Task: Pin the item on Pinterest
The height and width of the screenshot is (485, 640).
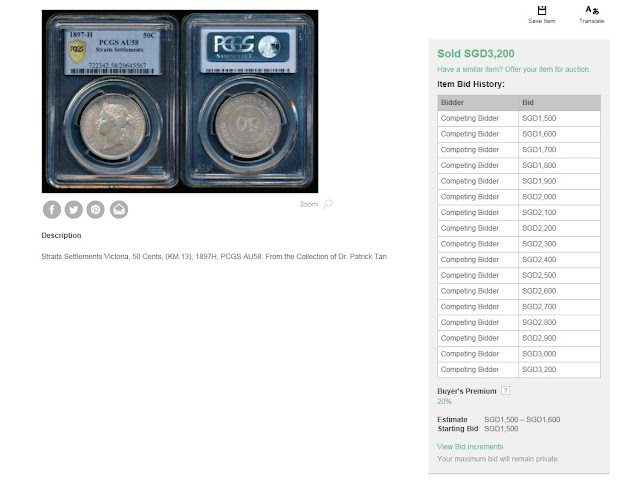Action: click(x=96, y=210)
